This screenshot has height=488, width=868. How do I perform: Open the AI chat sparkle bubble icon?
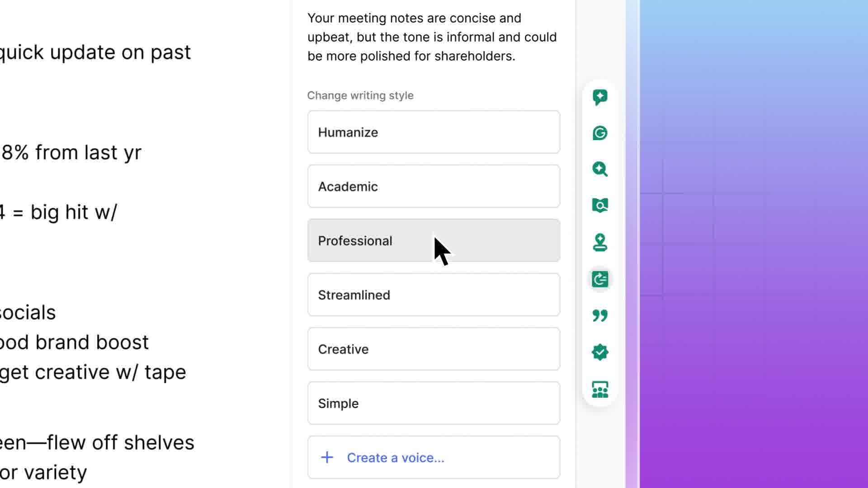[600, 97]
